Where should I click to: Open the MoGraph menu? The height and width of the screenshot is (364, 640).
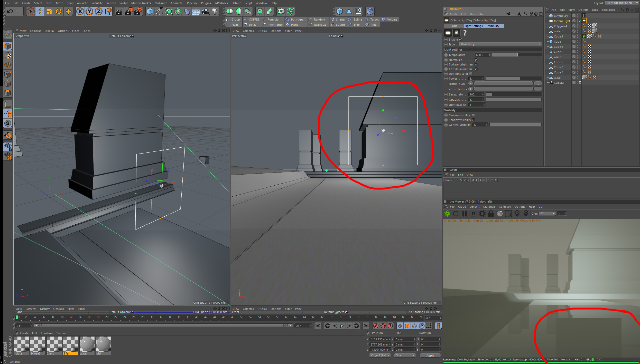point(161,3)
